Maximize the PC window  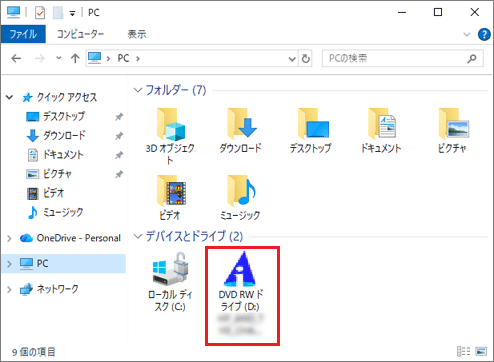(x=438, y=12)
